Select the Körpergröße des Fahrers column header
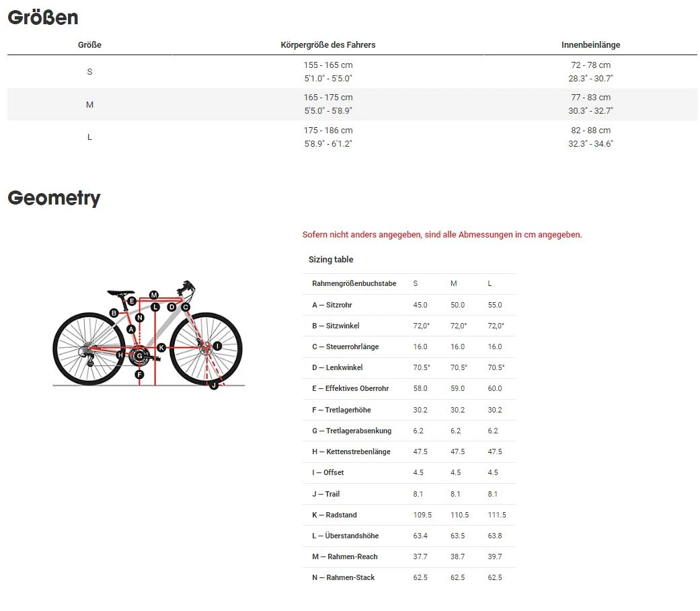This screenshot has width=700, height=611. (327, 45)
